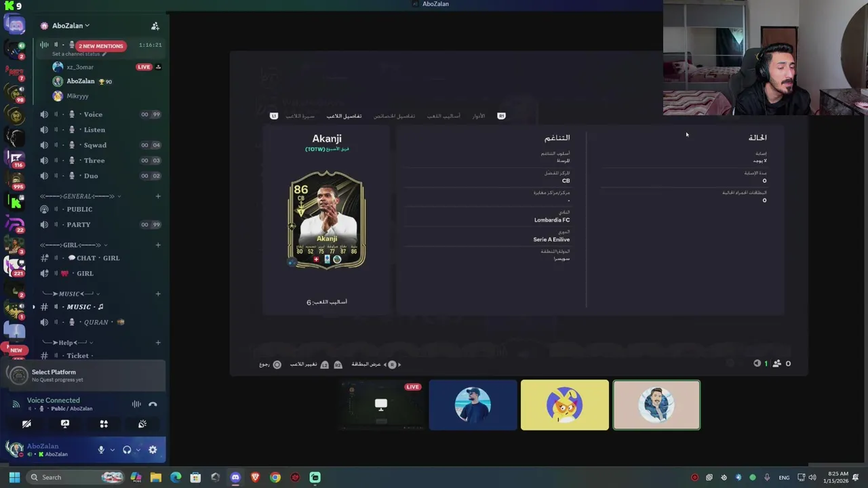The width and height of the screenshot is (868, 488).
Task: Switch to the أساليب اللعب tab in game
Action: tap(443, 116)
